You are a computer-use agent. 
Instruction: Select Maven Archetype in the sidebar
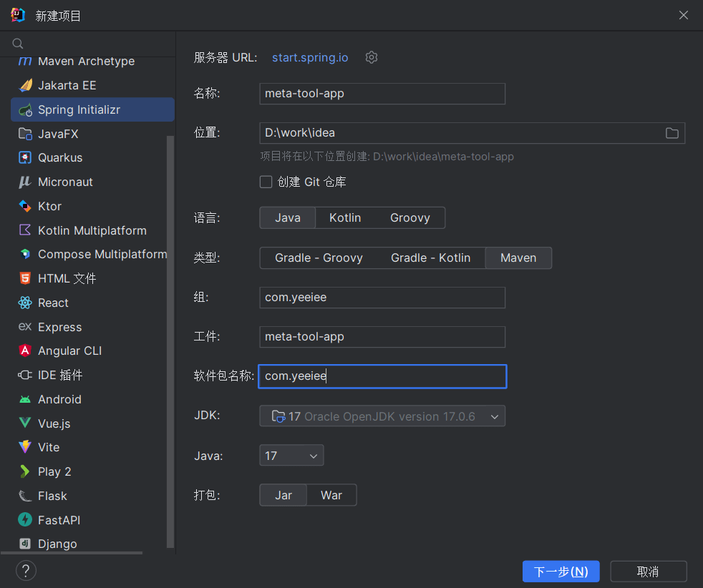pos(86,62)
